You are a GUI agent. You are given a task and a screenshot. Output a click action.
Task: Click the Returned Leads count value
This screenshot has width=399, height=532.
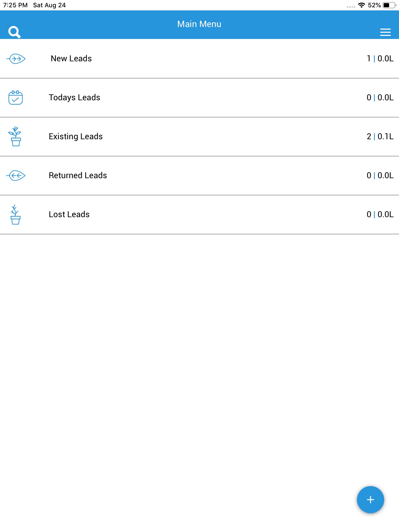(x=380, y=176)
